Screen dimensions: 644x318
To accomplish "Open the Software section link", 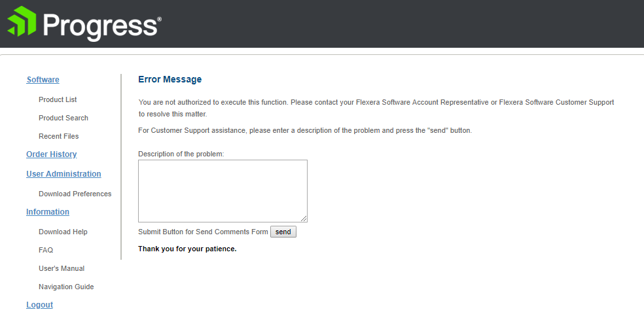I will click(43, 80).
